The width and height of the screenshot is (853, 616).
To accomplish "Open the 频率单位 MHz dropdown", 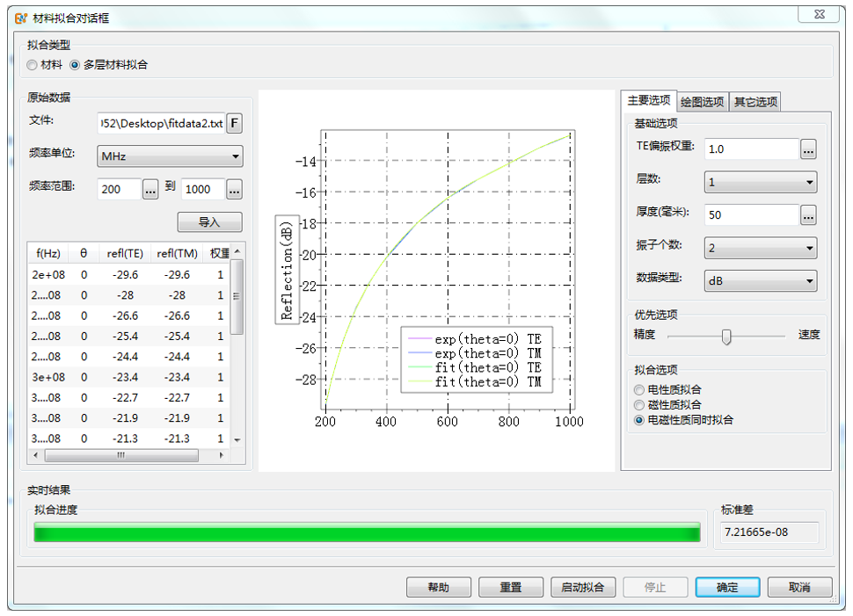I will click(170, 156).
